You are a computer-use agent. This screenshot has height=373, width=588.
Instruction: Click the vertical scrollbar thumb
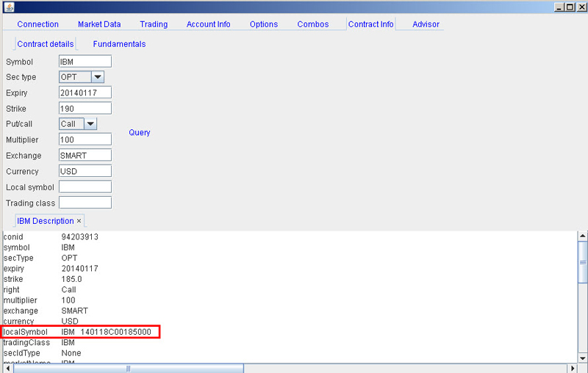[582, 262]
